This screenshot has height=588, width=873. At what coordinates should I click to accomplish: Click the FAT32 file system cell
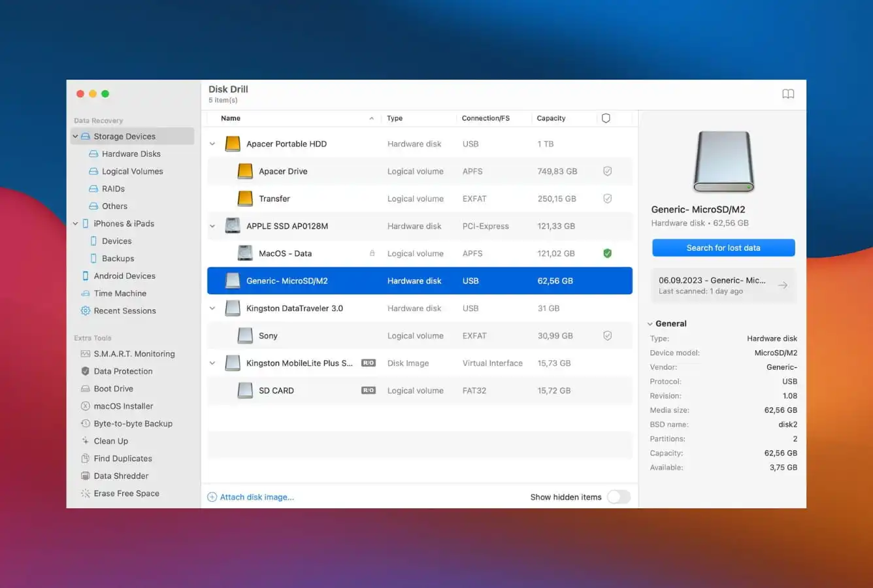(474, 391)
